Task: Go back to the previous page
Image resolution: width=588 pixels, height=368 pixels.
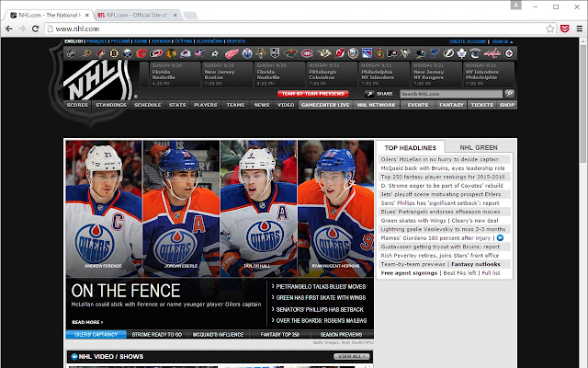Action: tap(9, 29)
